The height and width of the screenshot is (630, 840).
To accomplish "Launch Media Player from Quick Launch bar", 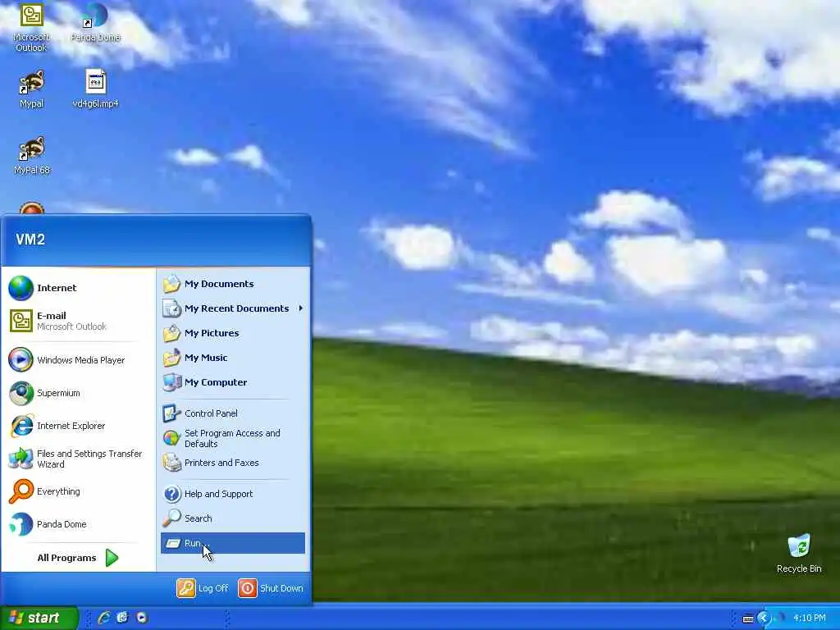I will click(x=141, y=618).
